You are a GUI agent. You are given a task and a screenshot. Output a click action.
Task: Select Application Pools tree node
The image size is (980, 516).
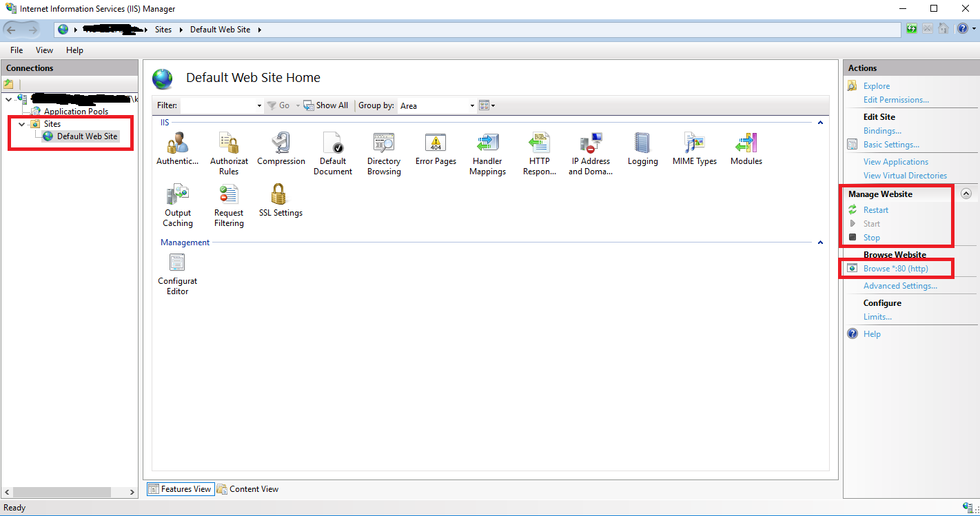coord(76,112)
